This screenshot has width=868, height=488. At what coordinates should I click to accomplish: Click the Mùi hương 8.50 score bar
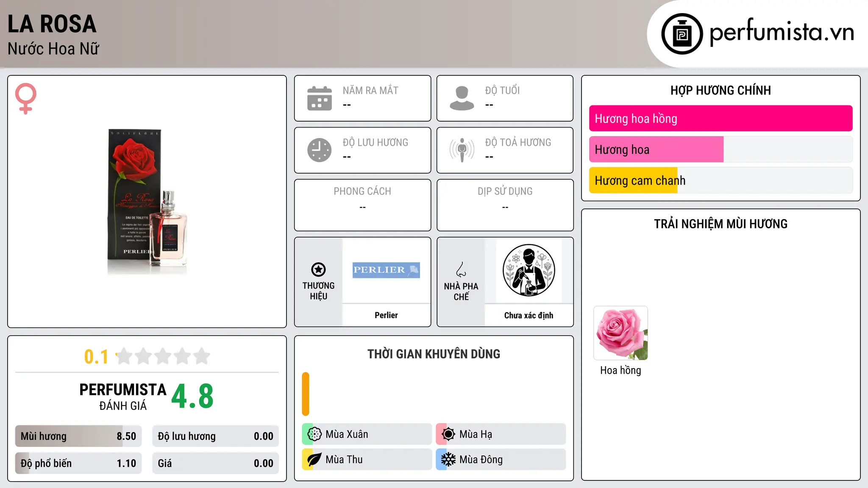78,436
